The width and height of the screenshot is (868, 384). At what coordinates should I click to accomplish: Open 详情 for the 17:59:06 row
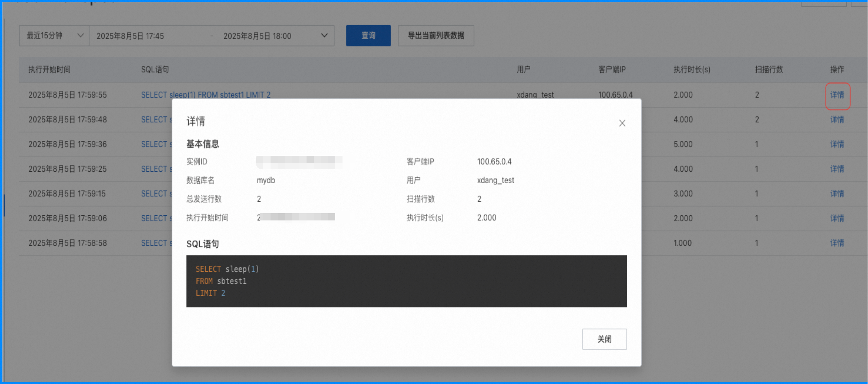[x=837, y=218]
